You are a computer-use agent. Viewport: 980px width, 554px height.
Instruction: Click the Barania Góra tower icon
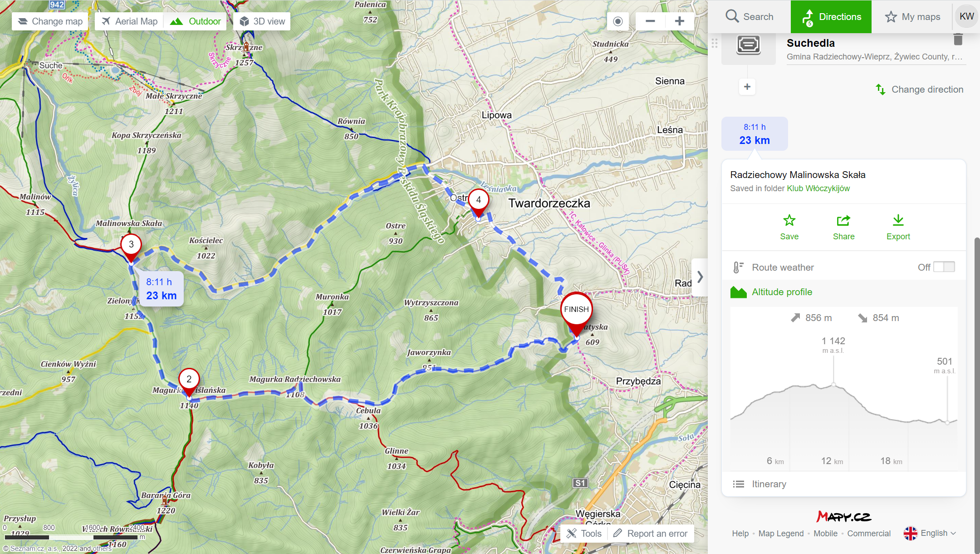click(165, 500)
